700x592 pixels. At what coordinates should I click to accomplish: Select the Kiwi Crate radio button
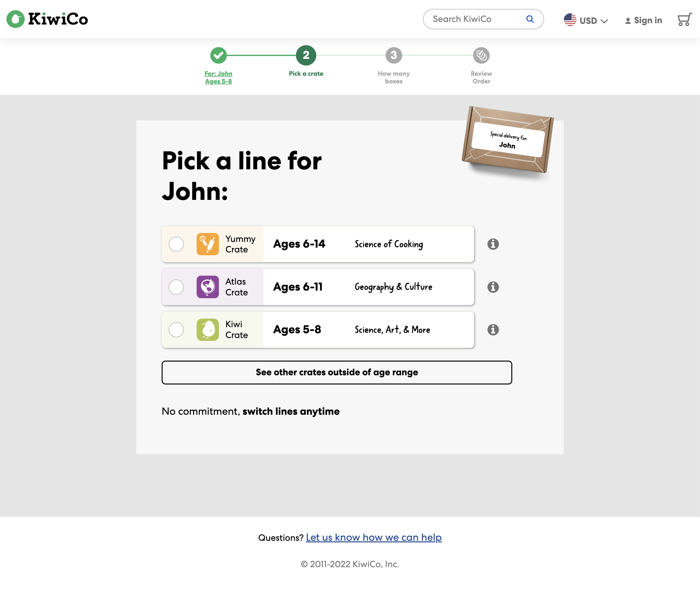tap(176, 329)
